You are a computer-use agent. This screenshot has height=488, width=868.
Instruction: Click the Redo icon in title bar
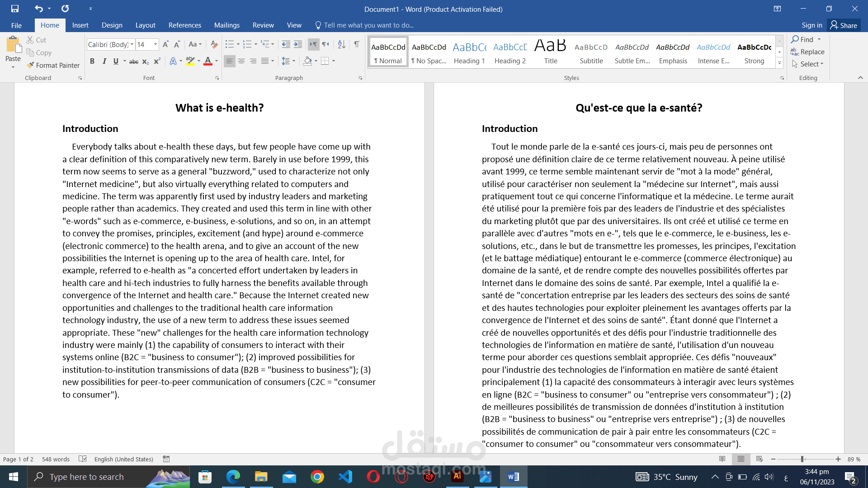click(65, 9)
